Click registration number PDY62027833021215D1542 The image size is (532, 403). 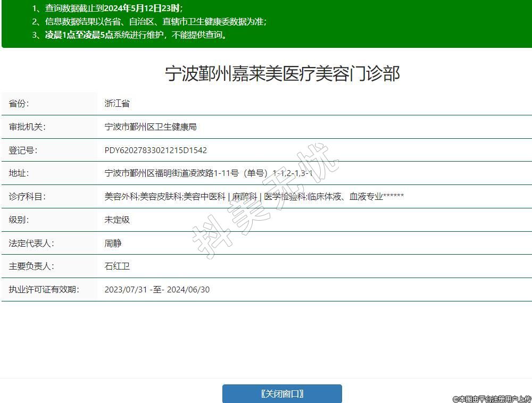156,150
